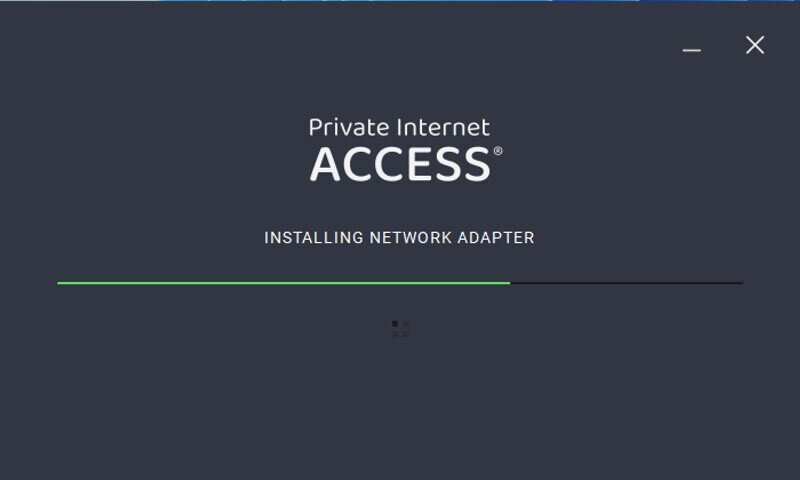The width and height of the screenshot is (800, 480).
Task: Click the leading edge of green progress
Action: [509, 283]
